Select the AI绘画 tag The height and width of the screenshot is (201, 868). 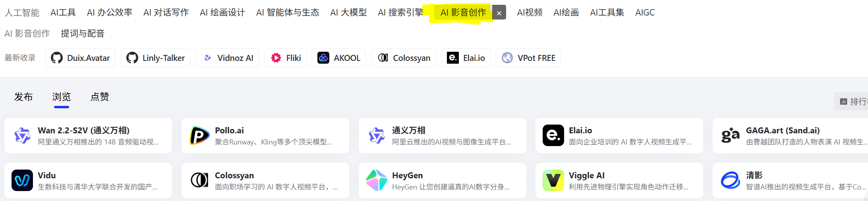tap(566, 13)
